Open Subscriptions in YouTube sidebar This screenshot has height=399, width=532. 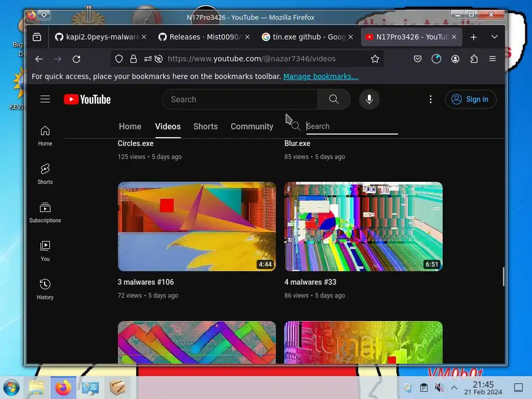(45, 212)
